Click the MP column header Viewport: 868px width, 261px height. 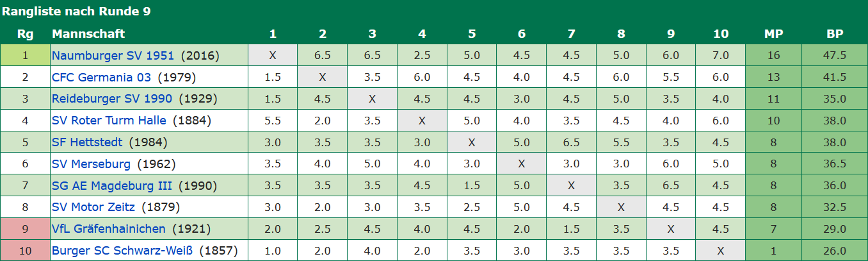(x=773, y=34)
